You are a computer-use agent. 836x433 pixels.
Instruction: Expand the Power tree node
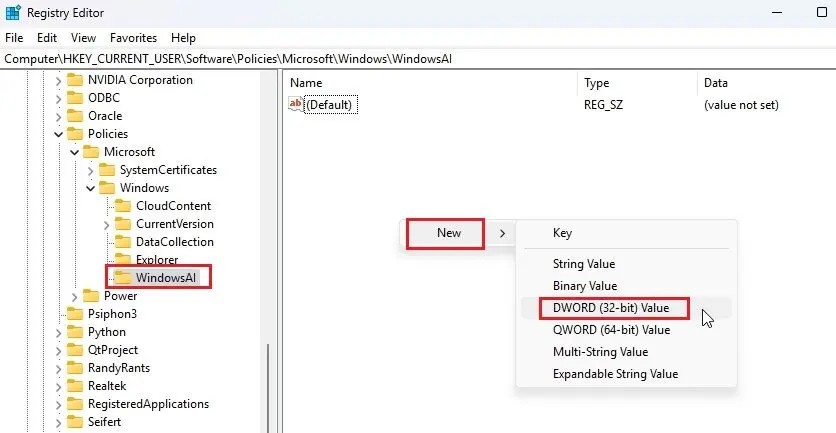point(74,296)
